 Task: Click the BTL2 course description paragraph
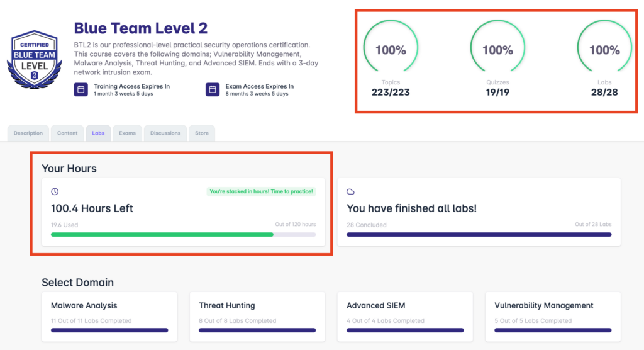click(x=196, y=59)
